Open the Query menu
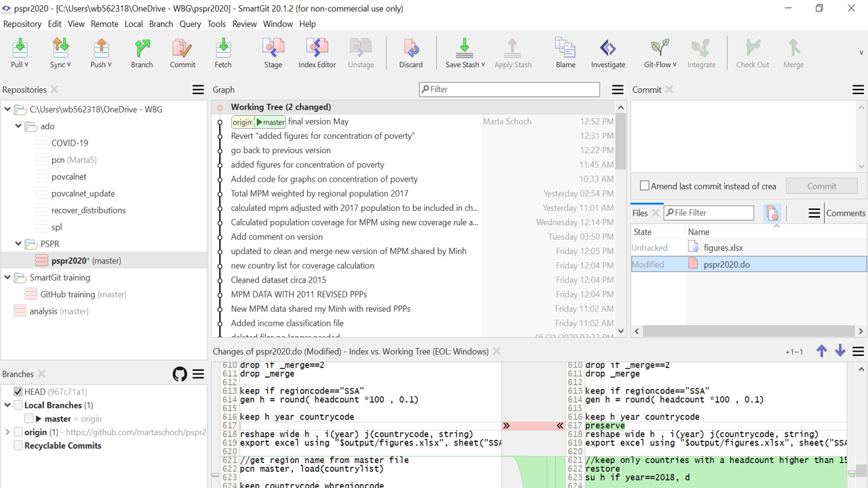Viewport: 868px width, 488px height. tap(190, 24)
